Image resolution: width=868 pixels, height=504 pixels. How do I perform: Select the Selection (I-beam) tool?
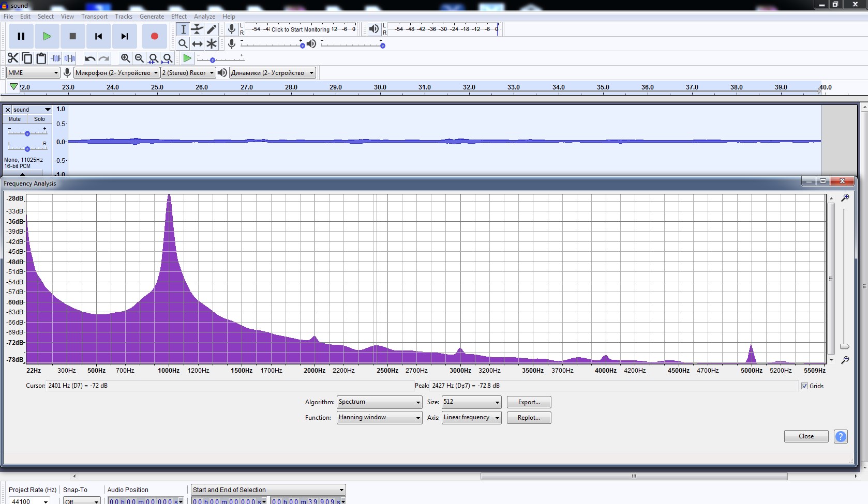click(183, 29)
